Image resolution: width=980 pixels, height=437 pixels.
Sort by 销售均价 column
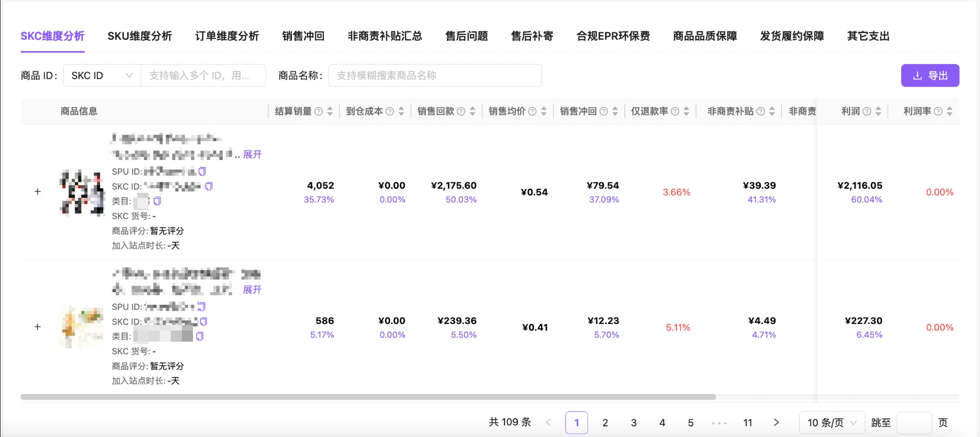(x=544, y=111)
